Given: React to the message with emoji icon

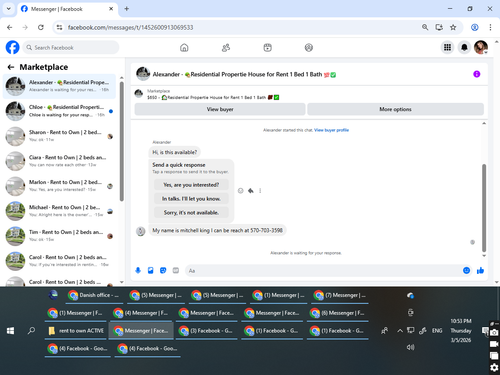Looking at the screenshot, I should click(240, 191).
